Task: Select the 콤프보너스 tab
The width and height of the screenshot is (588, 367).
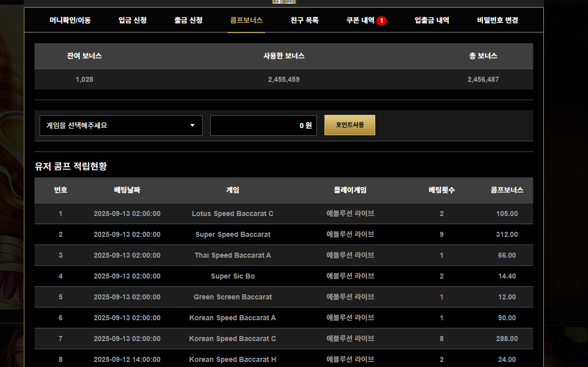Action: (246, 20)
